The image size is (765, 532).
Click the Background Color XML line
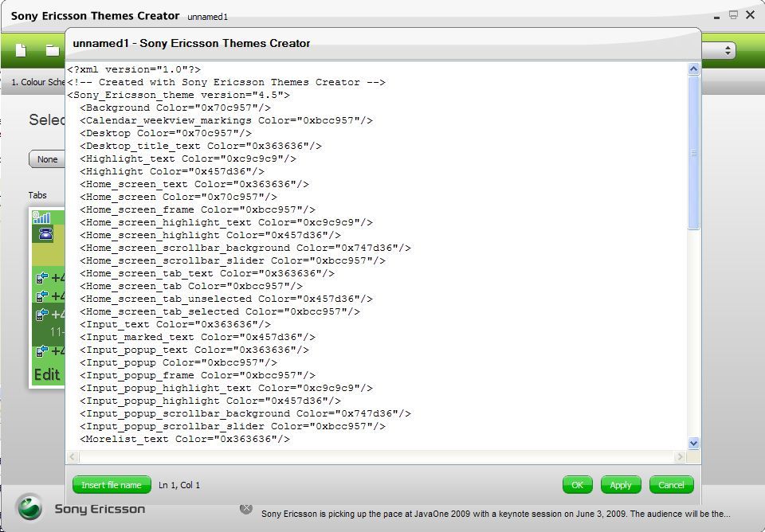pyautogui.click(x=175, y=108)
